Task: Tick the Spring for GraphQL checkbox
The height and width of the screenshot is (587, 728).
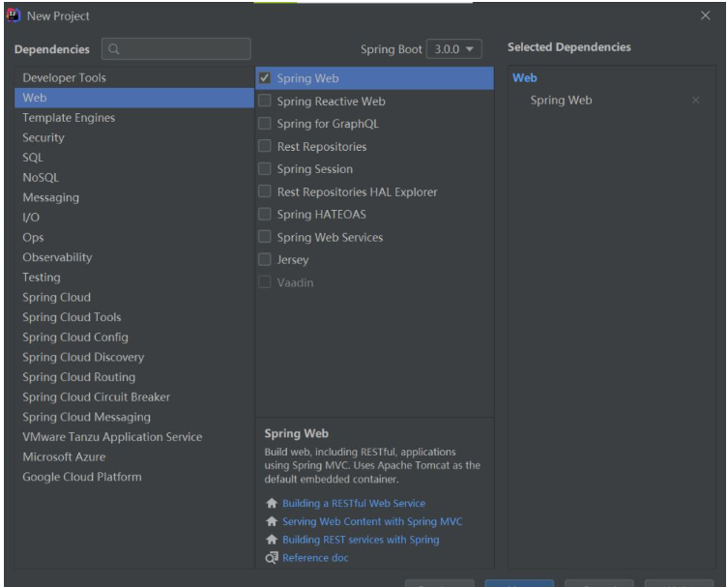Action: (x=265, y=124)
